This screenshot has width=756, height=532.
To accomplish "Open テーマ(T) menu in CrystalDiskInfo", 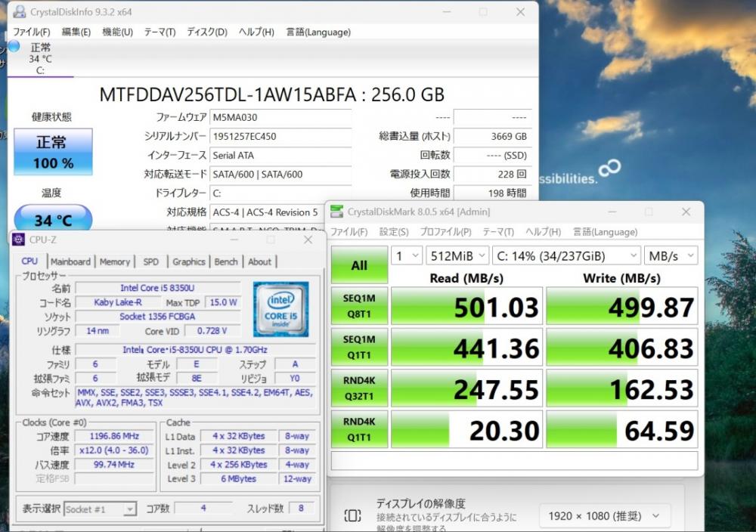I will click(x=160, y=32).
